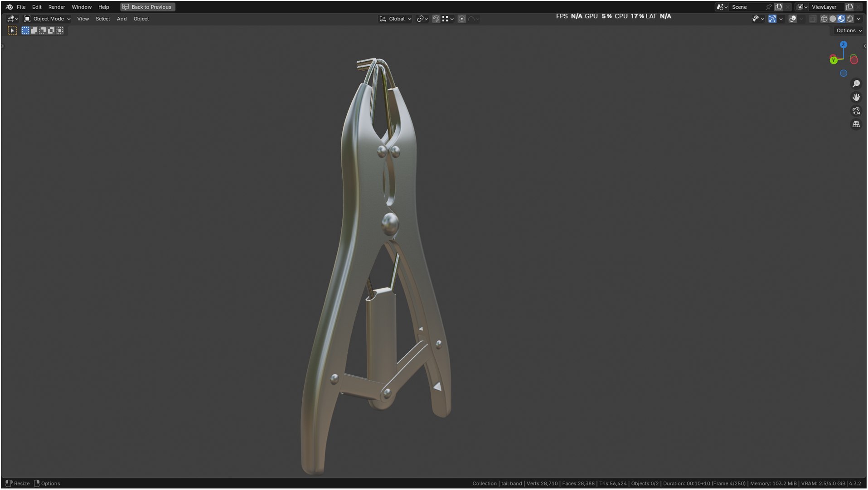This screenshot has height=490, width=868.
Task: Choose the Intersect Selection mode icon
Action: (60, 30)
